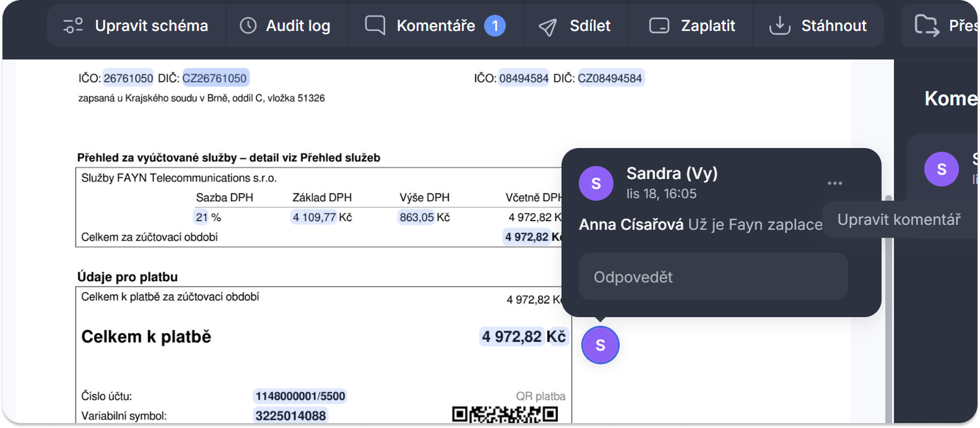The width and height of the screenshot is (980, 428).
Task: Click the Anna Císařová mention in comment
Action: click(631, 225)
